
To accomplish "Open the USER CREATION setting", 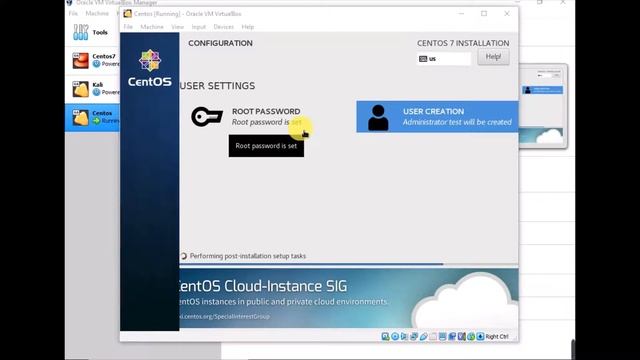I will pos(437,117).
